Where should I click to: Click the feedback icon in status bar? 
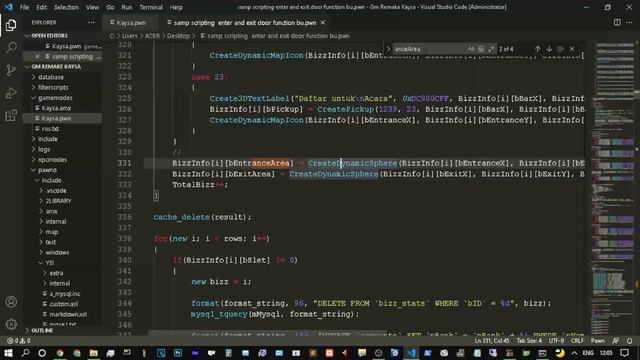pyautogui.click(x=616, y=340)
